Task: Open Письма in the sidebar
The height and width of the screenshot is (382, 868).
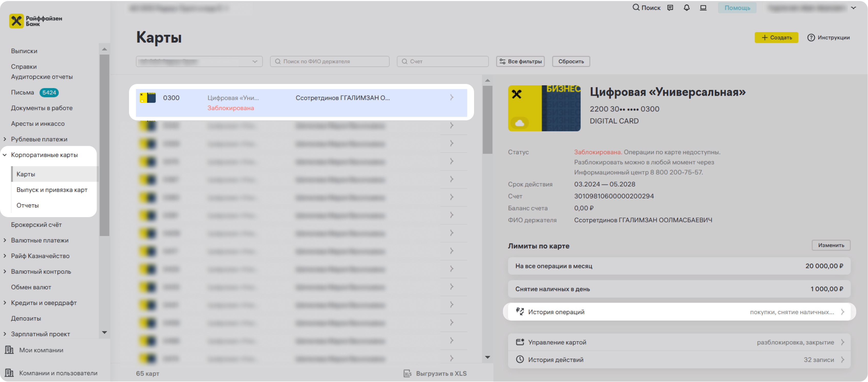Action: [x=22, y=92]
